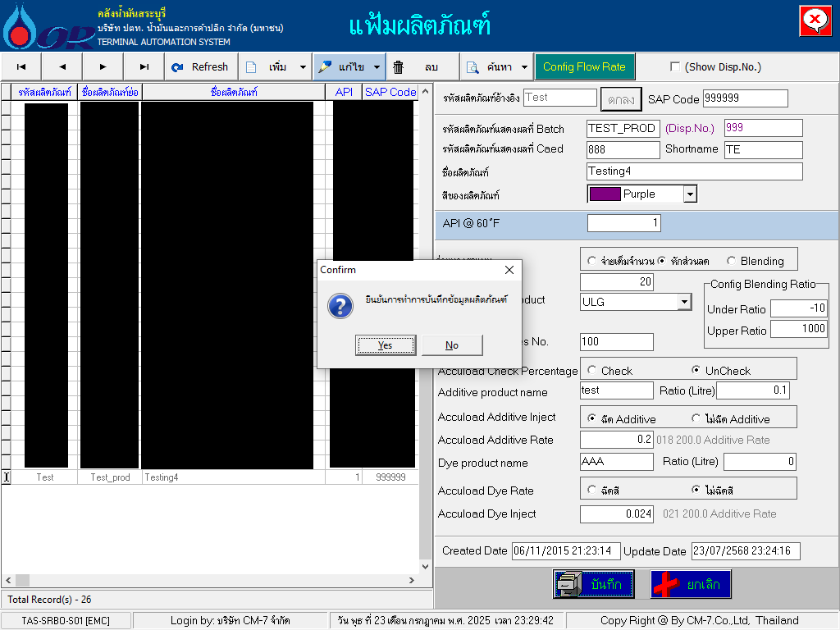Screen dimensions: 840x630
Task: Click the SAP Code column header
Action: (390, 92)
